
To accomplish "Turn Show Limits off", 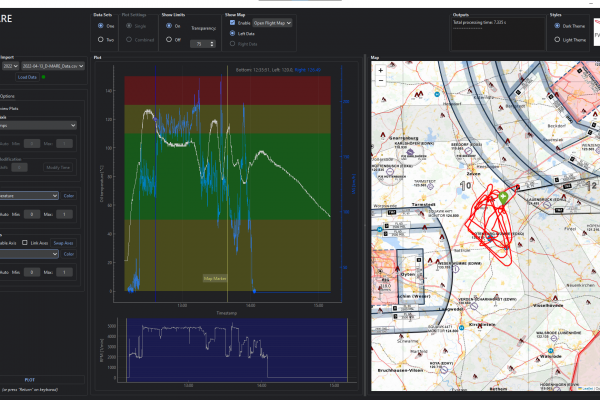I will coord(167,39).
